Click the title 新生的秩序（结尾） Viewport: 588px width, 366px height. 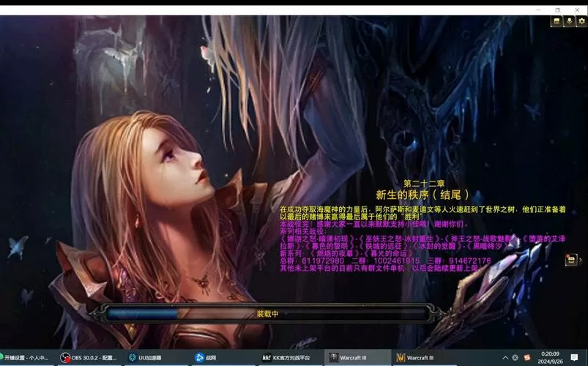coord(423,195)
